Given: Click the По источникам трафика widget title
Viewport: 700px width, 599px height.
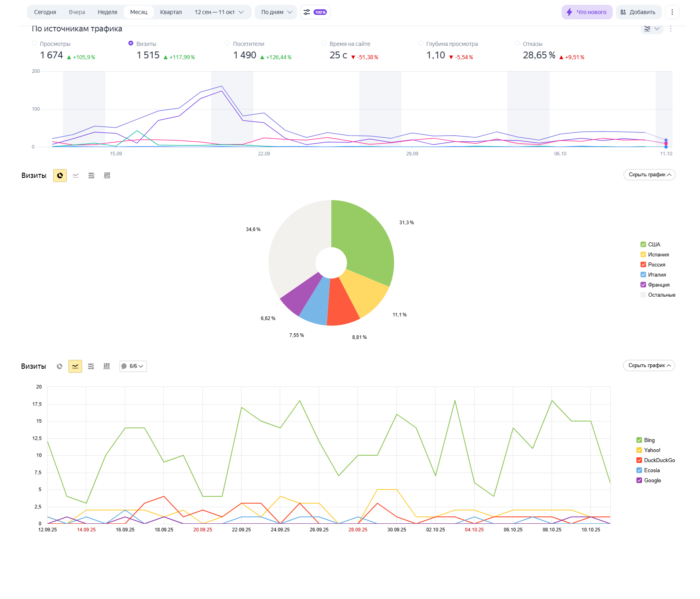Looking at the screenshot, I should (77, 29).
